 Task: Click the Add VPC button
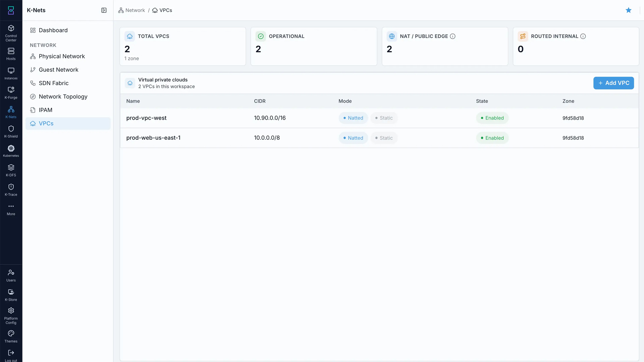[x=613, y=83]
